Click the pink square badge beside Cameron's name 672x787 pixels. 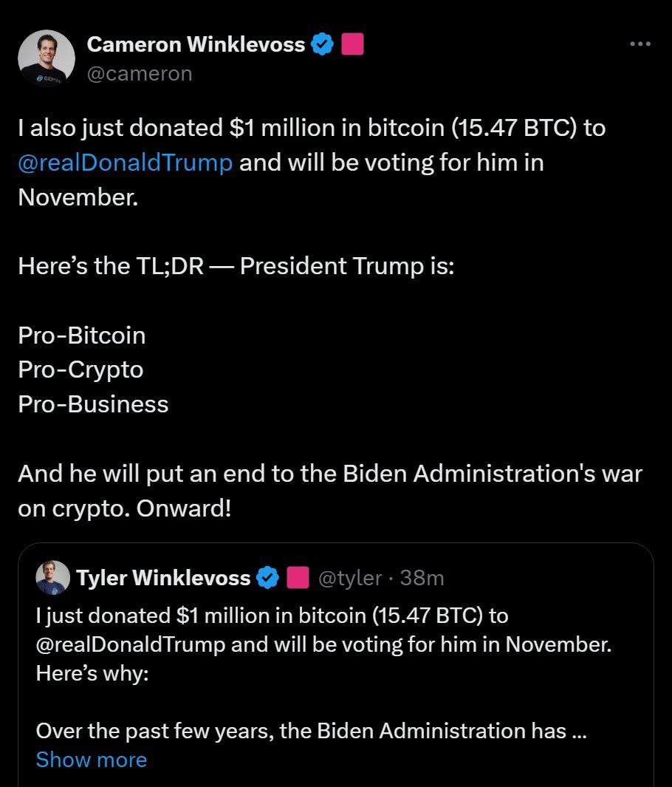[x=352, y=44]
